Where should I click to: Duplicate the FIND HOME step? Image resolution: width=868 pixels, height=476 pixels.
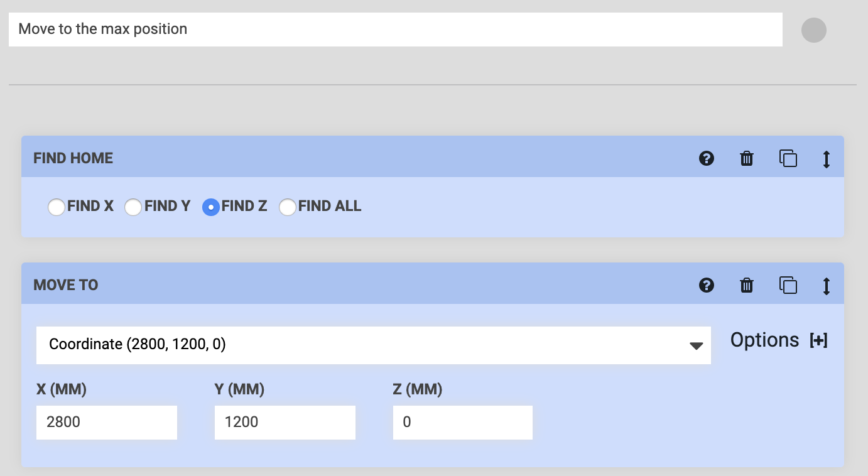(x=788, y=159)
